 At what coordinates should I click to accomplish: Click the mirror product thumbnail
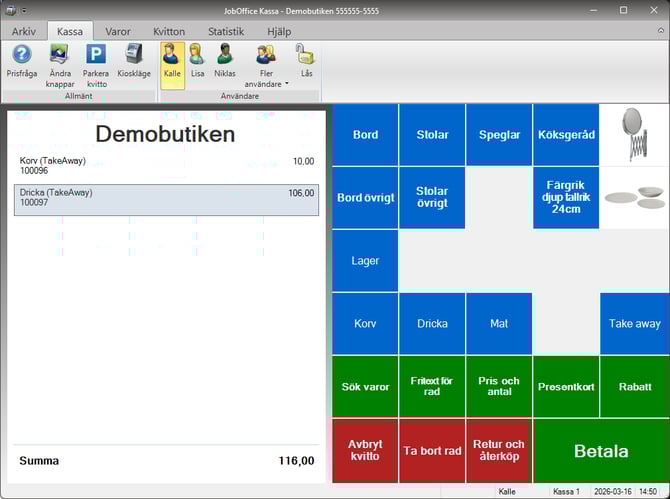[x=635, y=134]
